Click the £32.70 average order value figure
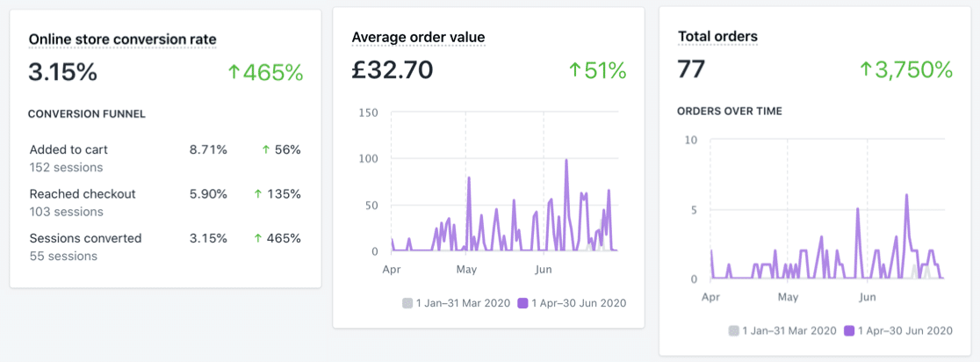The height and width of the screenshot is (362, 980). click(393, 70)
